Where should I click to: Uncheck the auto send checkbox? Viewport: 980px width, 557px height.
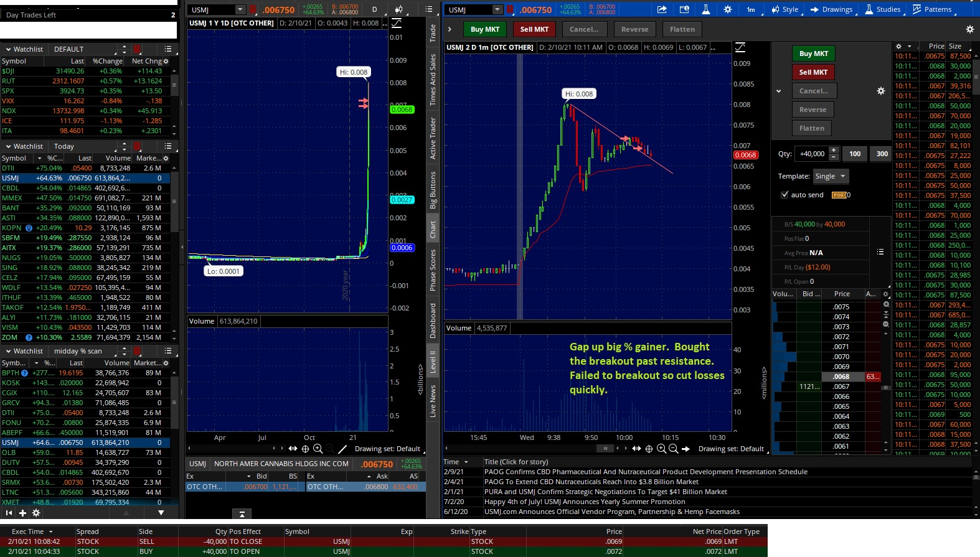point(784,195)
